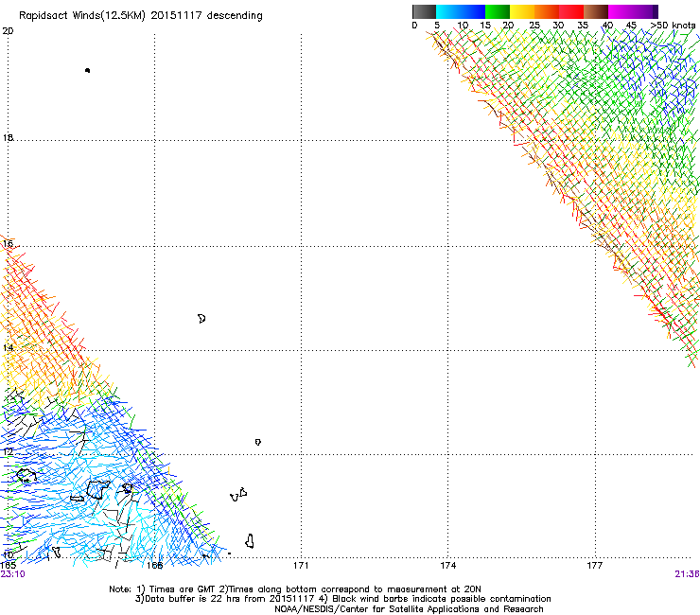Click the red 30–35 knots legend segment
The height and width of the screenshot is (615, 700).
point(571,11)
